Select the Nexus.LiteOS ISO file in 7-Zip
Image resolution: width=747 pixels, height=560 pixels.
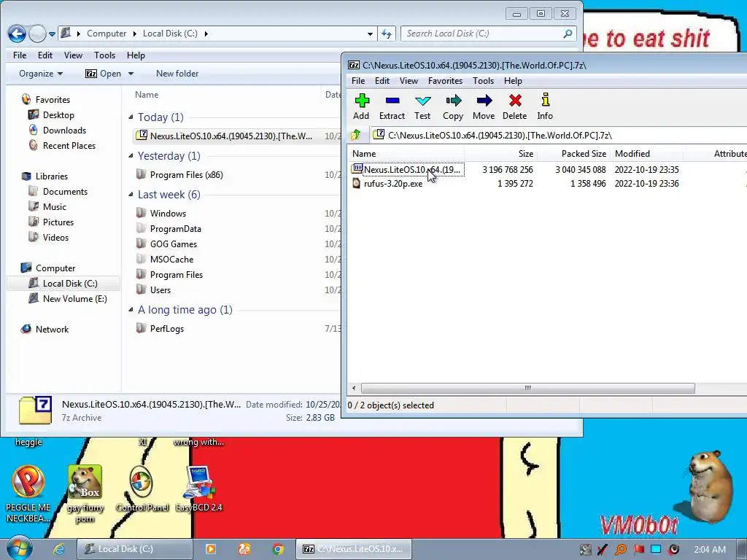[x=407, y=169]
